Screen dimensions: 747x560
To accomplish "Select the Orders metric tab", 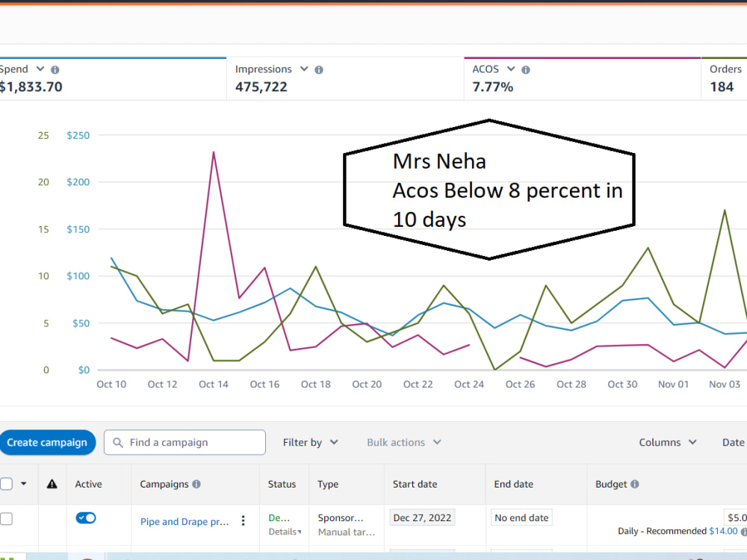I will 724,78.
